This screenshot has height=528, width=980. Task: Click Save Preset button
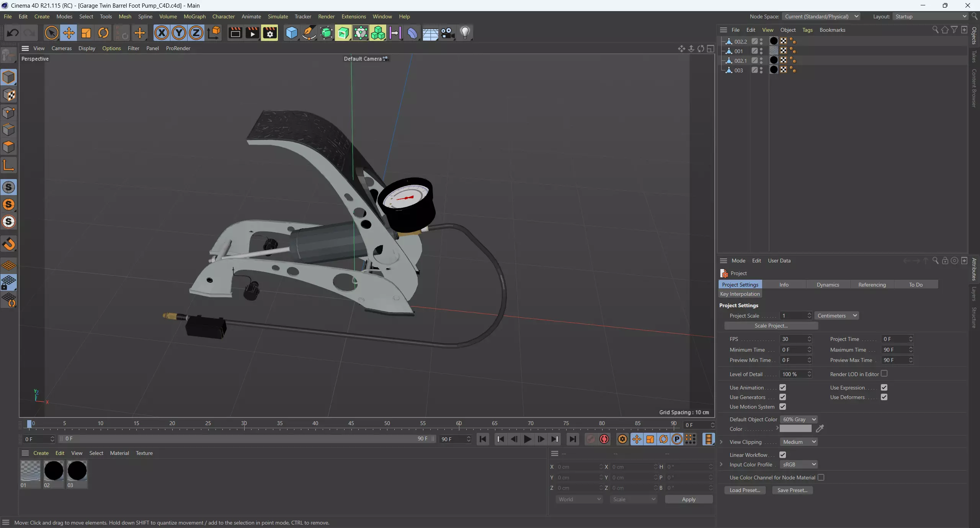(x=792, y=490)
